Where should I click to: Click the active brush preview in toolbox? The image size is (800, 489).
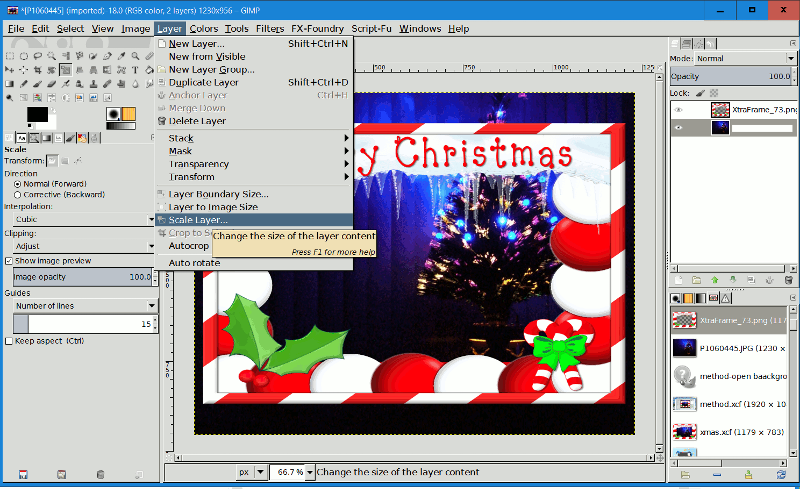pos(113,114)
